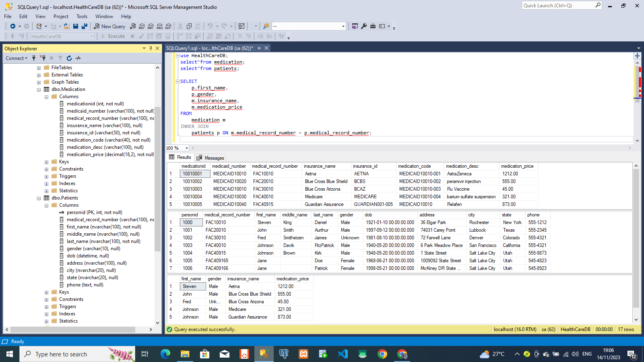Open Microsoft Edge from taskbar

click(x=165, y=354)
